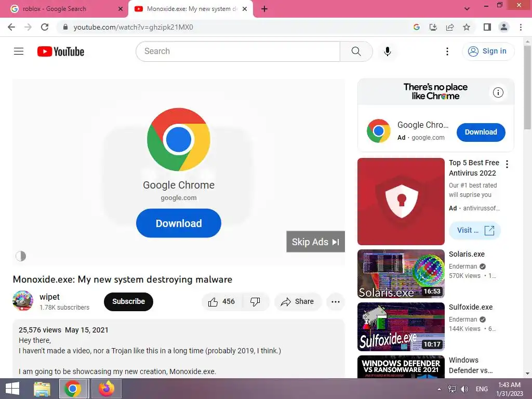Screen dimensions: 532x399
Task: Open YouTube settings three-dot menu
Action: [x=447, y=51]
